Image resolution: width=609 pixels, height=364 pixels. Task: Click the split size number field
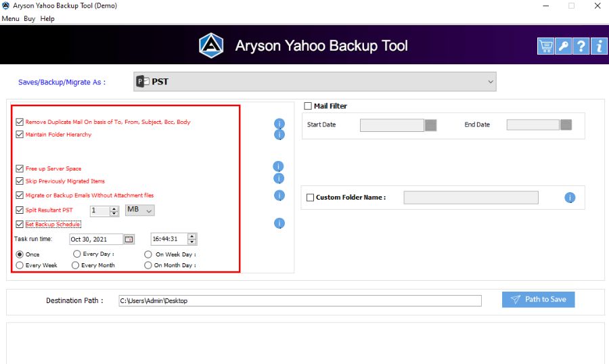[x=100, y=211]
